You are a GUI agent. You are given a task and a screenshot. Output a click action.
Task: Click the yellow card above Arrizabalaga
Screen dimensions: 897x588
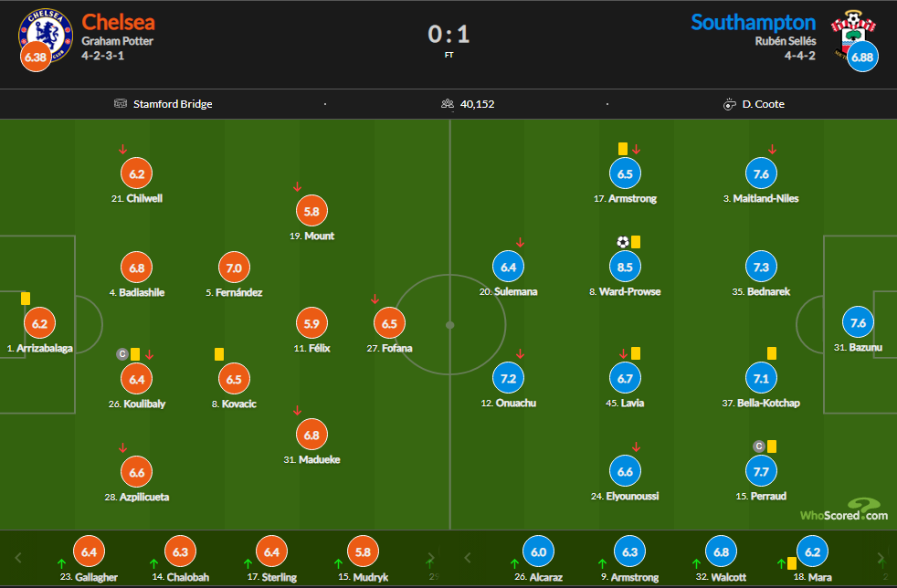click(26, 298)
